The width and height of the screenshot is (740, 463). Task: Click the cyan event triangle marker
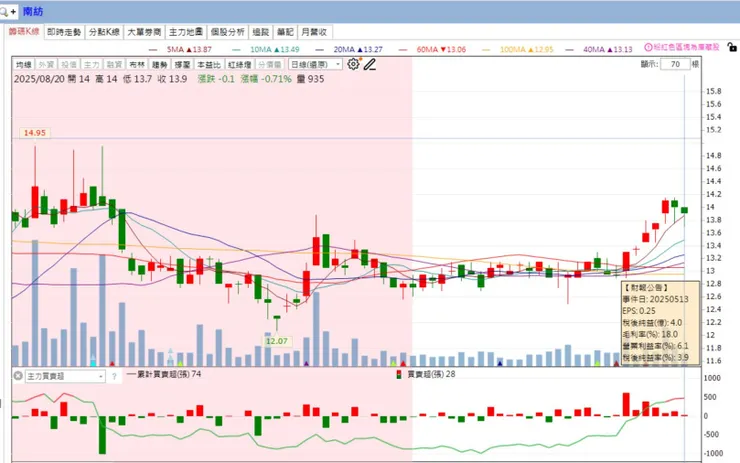[93, 363]
